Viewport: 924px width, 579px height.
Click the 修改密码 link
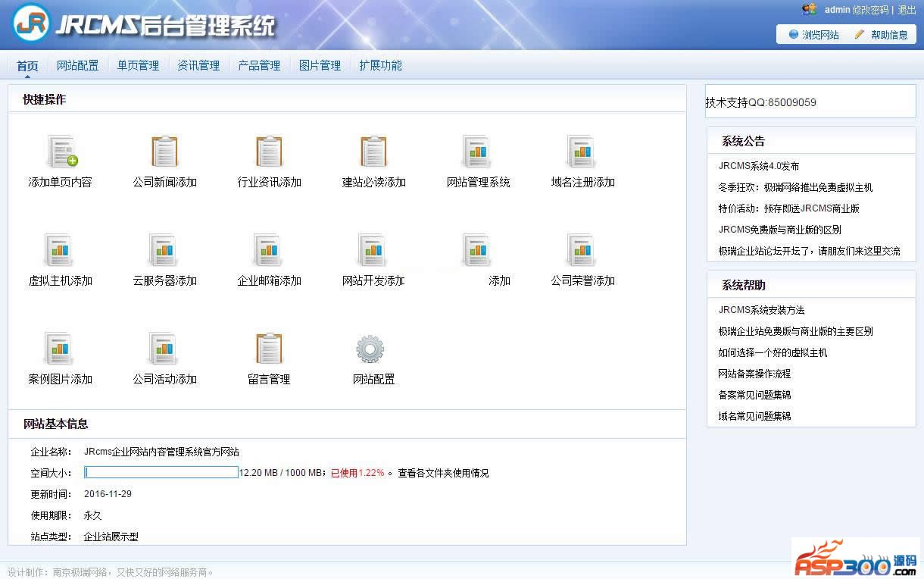pos(870,10)
